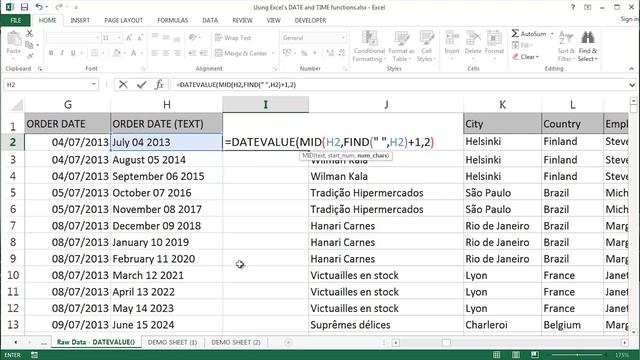This screenshot has width=640, height=360.
Task: Click the Format Painter brush icon
Action: 29,56
